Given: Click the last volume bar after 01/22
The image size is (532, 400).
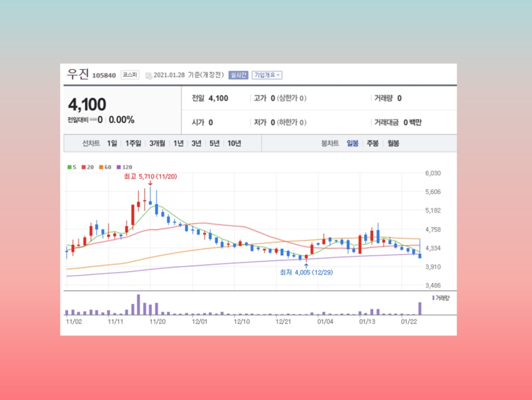Looking at the screenshot, I should click(420, 308).
